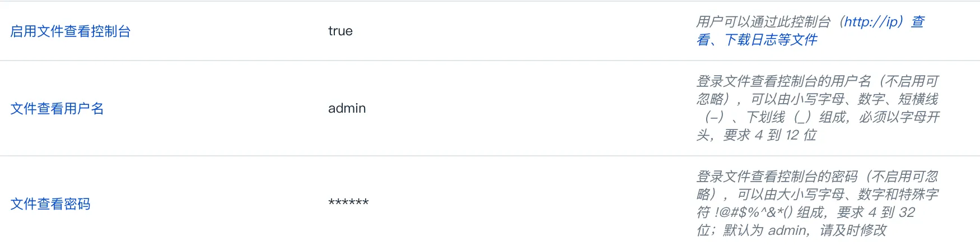This screenshot has height=250, width=980.
Task: Click 可以由大小写字母 in the password description
Action: pyautogui.click(x=791, y=195)
